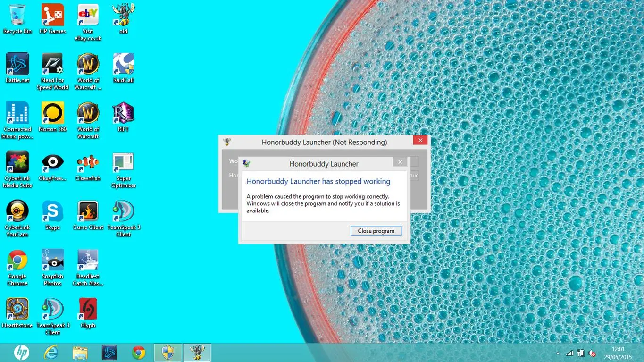
Task: Click the RaidCall desktop shortcut
Action: pyautogui.click(x=123, y=68)
